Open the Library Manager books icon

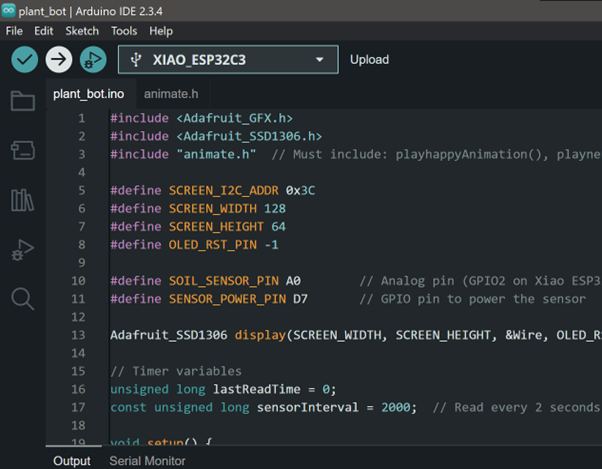[x=23, y=200]
